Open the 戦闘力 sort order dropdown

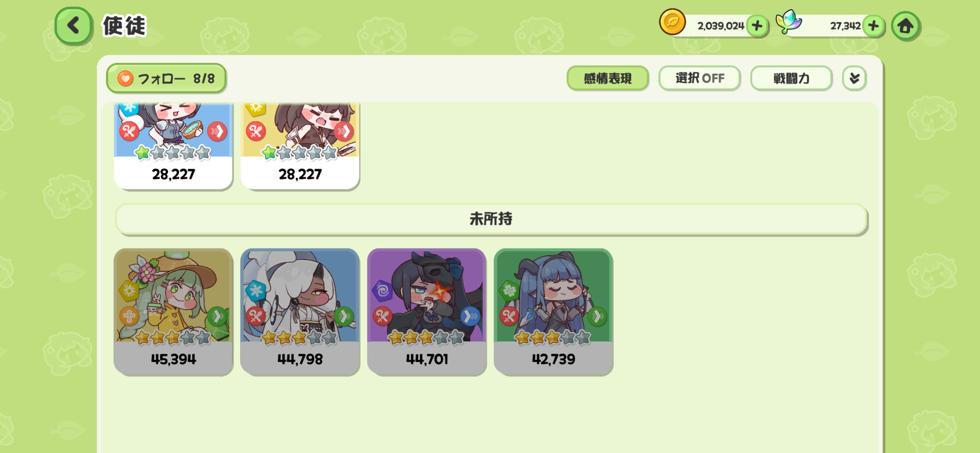[x=791, y=78]
